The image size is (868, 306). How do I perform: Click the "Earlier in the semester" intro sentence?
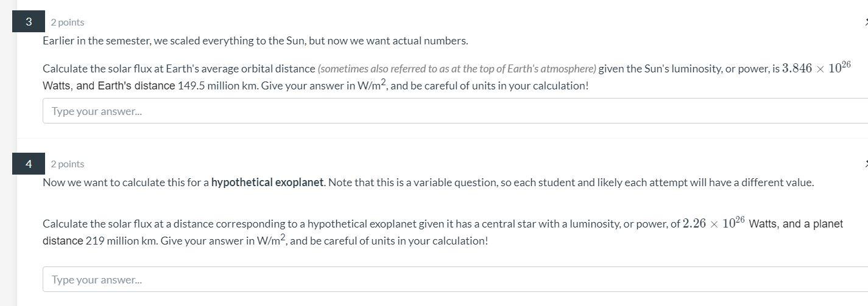click(255, 41)
